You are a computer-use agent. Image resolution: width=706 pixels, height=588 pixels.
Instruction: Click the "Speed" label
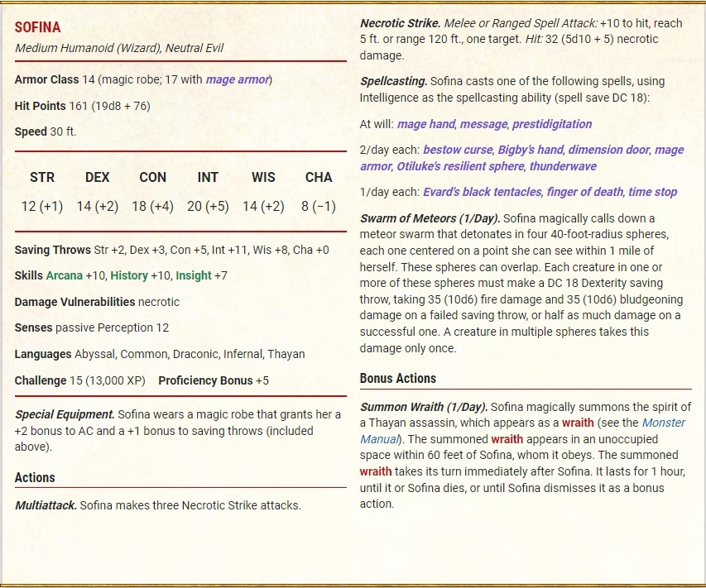(31, 131)
